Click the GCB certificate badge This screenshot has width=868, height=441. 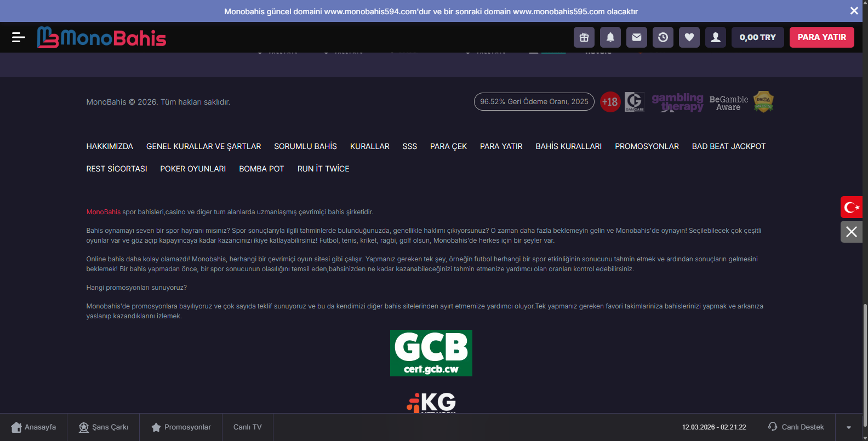[x=431, y=353]
